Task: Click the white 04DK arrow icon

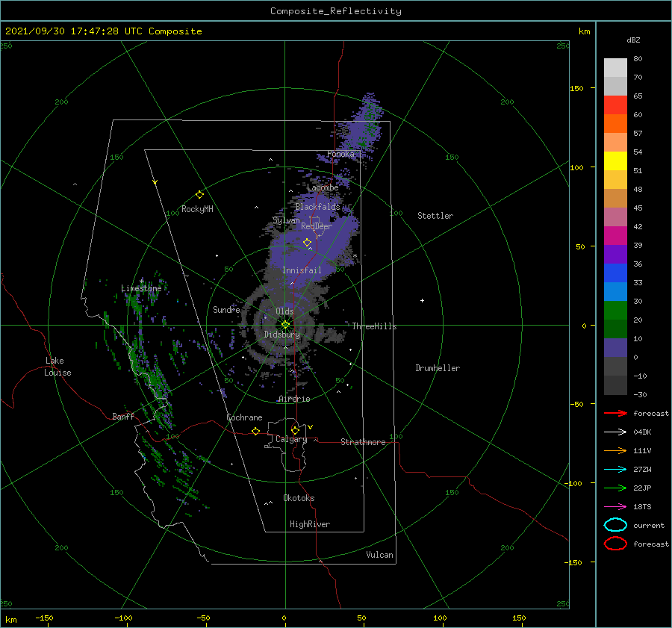Action: tap(615, 432)
